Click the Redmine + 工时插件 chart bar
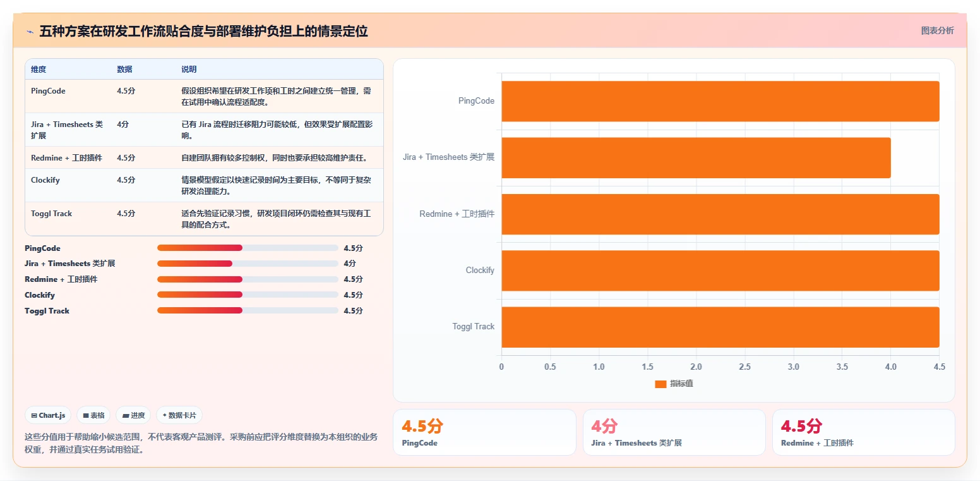980x481 pixels. pyautogui.click(x=720, y=214)
